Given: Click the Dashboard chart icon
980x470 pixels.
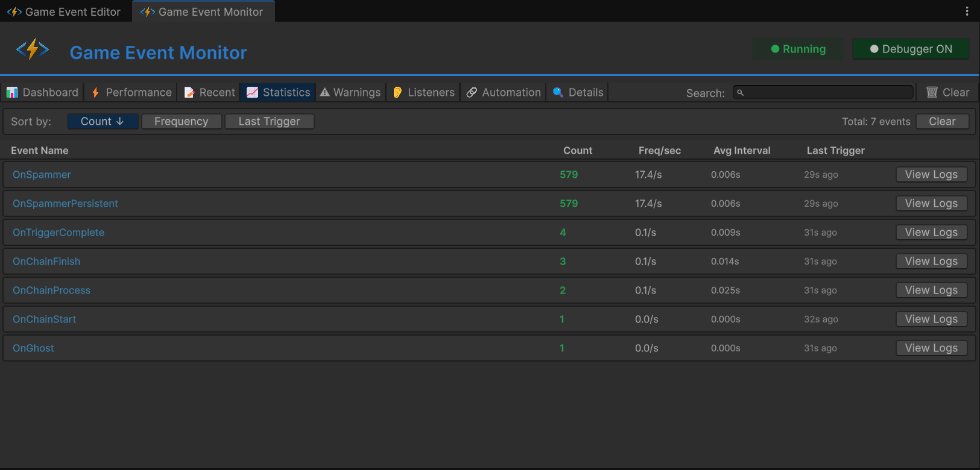Looking at the screenshot, I should pyautogui.click(x=12, y=92).
